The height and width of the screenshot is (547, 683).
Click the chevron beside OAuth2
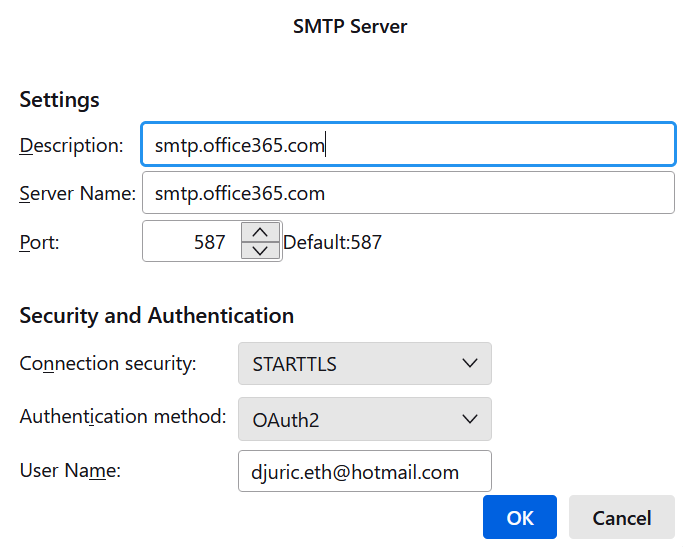point(470,419)
